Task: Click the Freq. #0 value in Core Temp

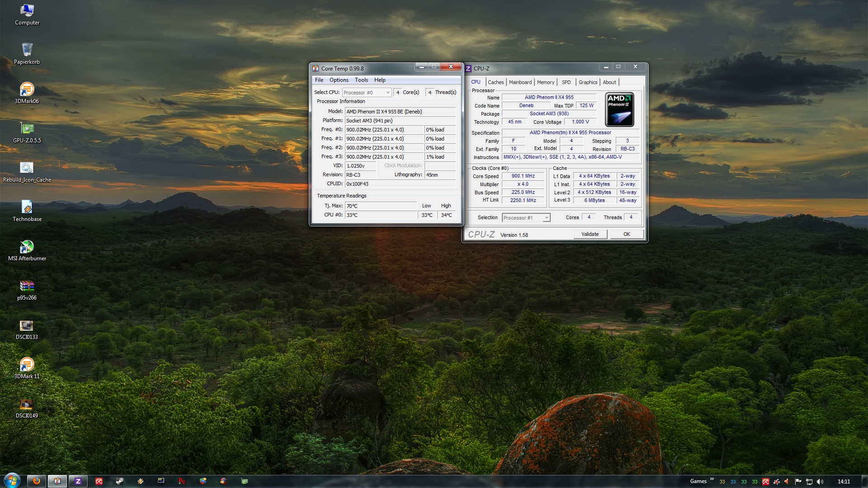Action: tap(384, 130)
